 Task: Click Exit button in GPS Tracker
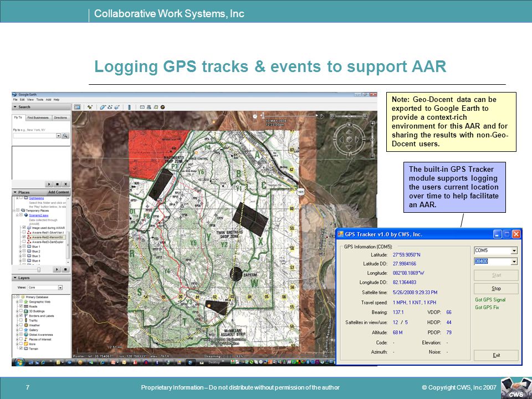pos(496,355)
